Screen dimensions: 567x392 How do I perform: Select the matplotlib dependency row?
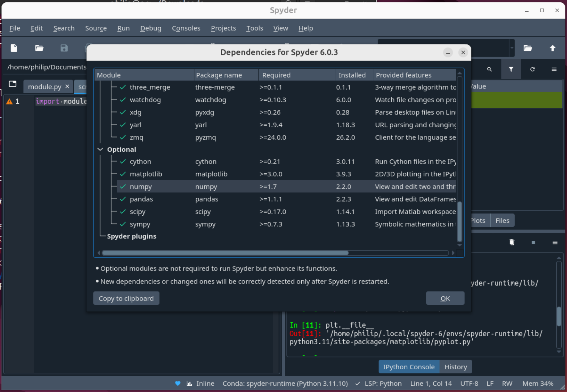point(286,174)
